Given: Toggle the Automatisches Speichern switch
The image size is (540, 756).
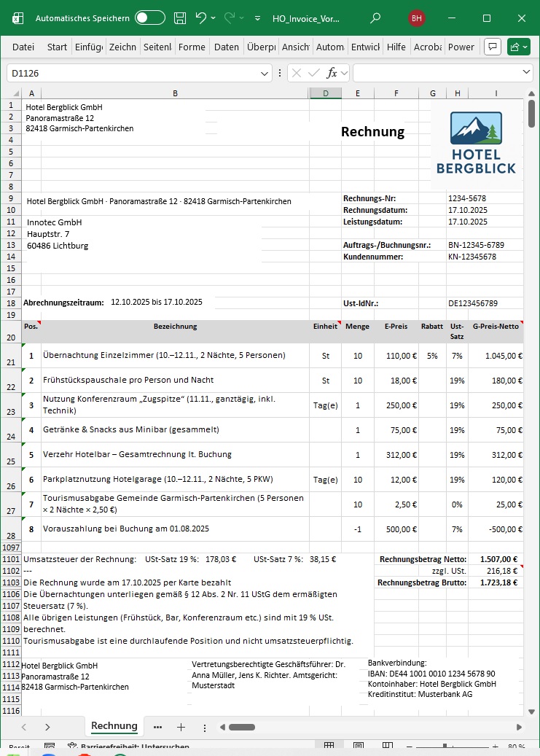Looking at the screenshot, I should (x=149, y=17).
